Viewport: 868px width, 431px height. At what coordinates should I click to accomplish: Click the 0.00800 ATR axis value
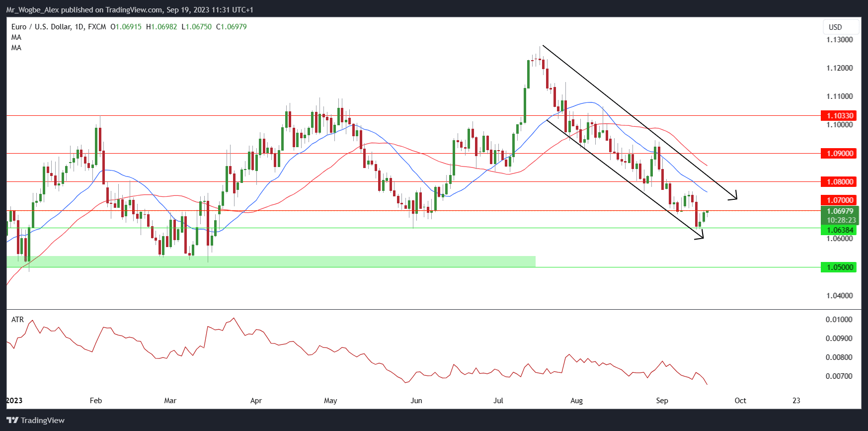point(839,357)
